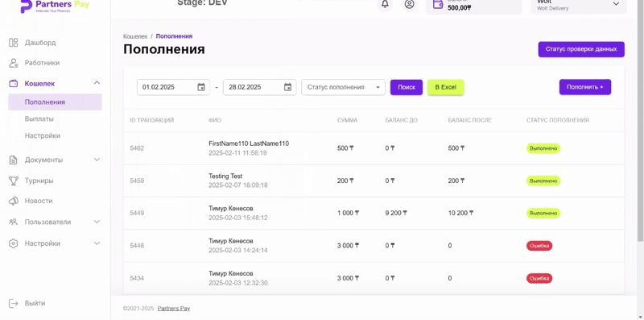This screenshot has width=644, height=320.
Task: Click the Турниры trophy icon
Action: coord(14,181)
